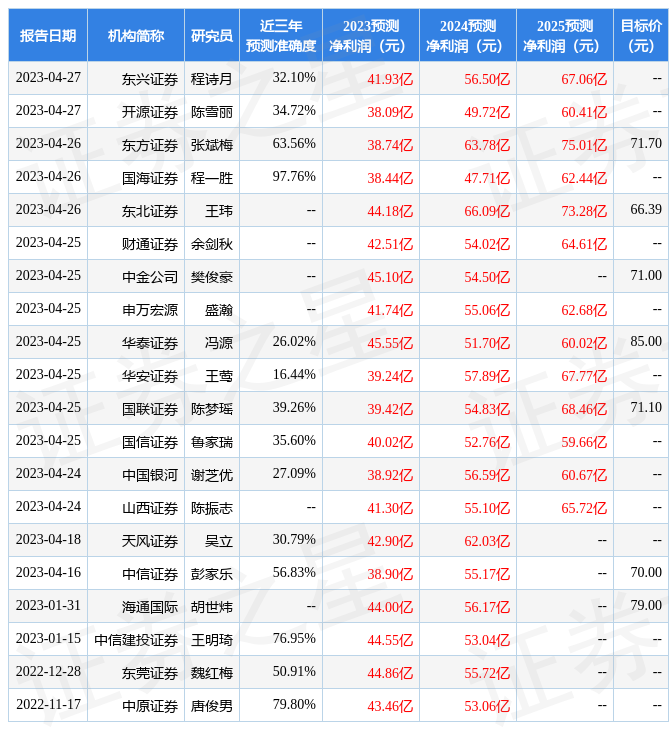Click researcher name 魏红梅
This screenshot has height=730, width=669.
(x=212, y=673)
